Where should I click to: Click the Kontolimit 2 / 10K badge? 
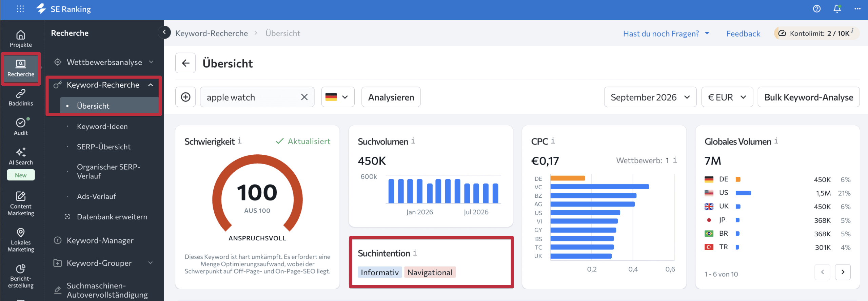click(x=816, y=33)
